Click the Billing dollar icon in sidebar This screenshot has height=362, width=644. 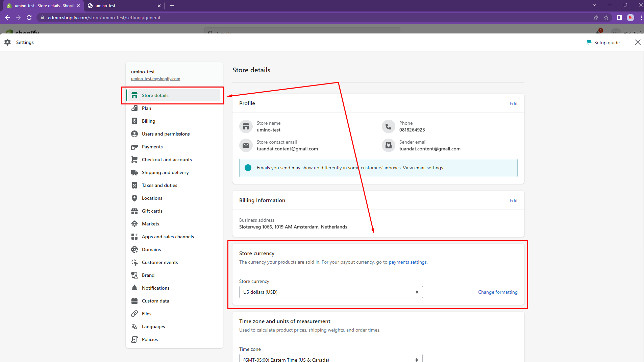[134, 121]
